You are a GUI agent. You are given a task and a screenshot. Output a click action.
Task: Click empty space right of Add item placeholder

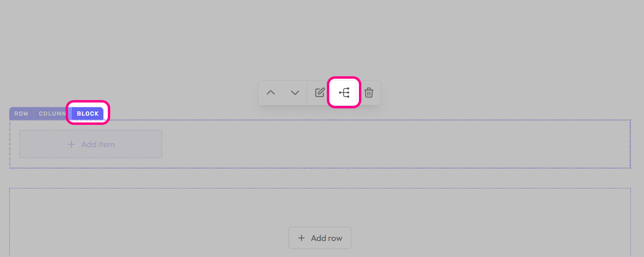click(x=389, y=144)
